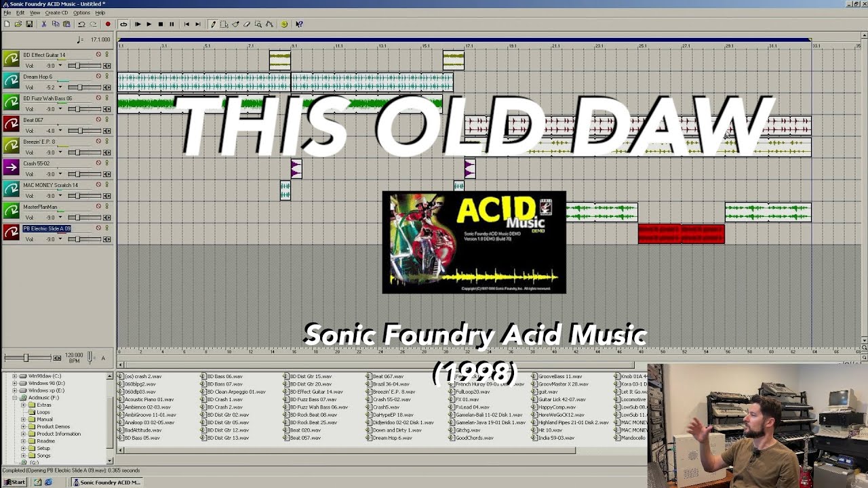Viewport: 868px width, 488px height.
Task: Click the Paste toolbar icon
Action: tap(66, 24)
